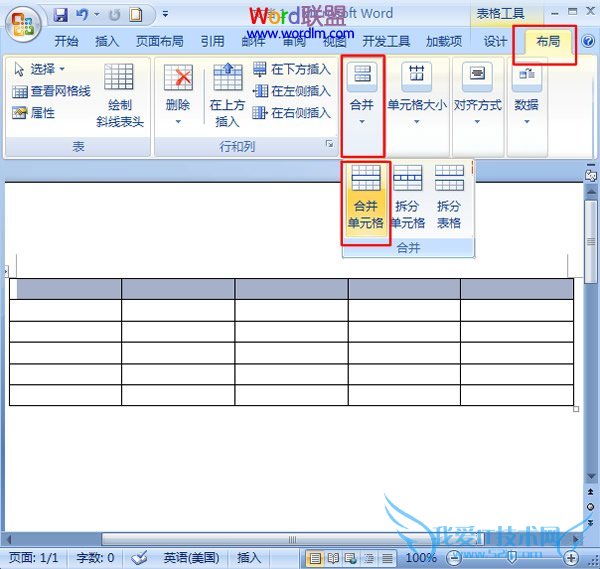Open the Word help icon
Image resolution: width=600 pixels, height=569 pixels.
coord(588,41)
